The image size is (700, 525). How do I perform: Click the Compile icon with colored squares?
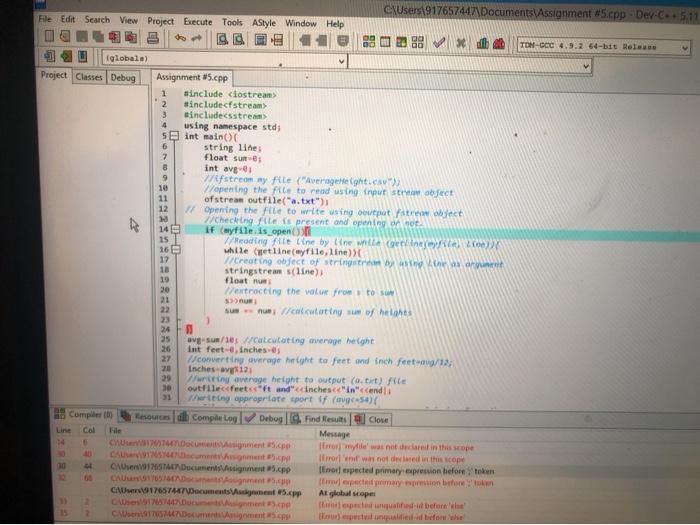click(369, 42)
